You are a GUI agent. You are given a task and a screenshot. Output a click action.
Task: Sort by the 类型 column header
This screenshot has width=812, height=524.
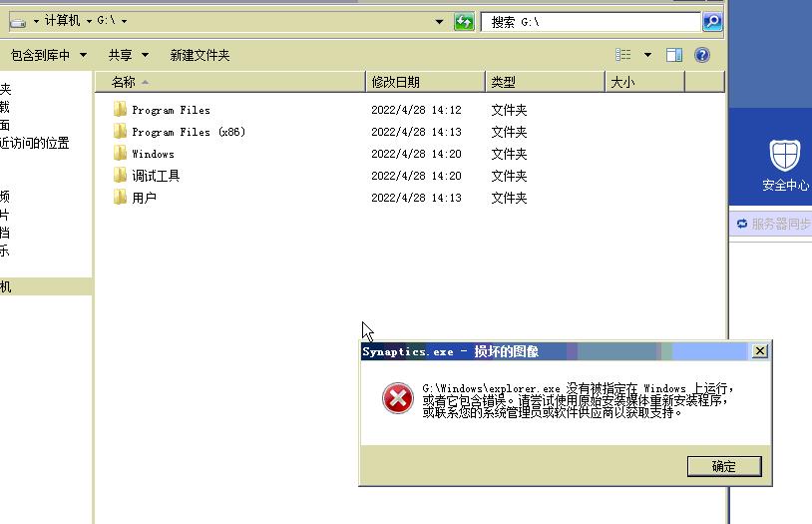545,82
